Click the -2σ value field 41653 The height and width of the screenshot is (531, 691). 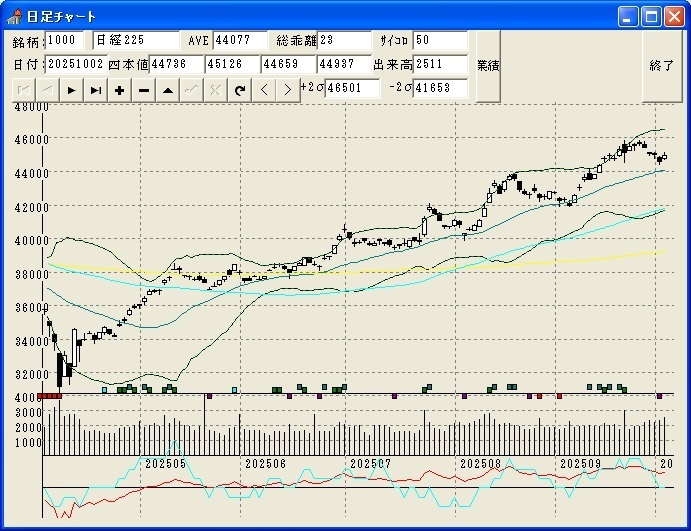click(441, 88)
